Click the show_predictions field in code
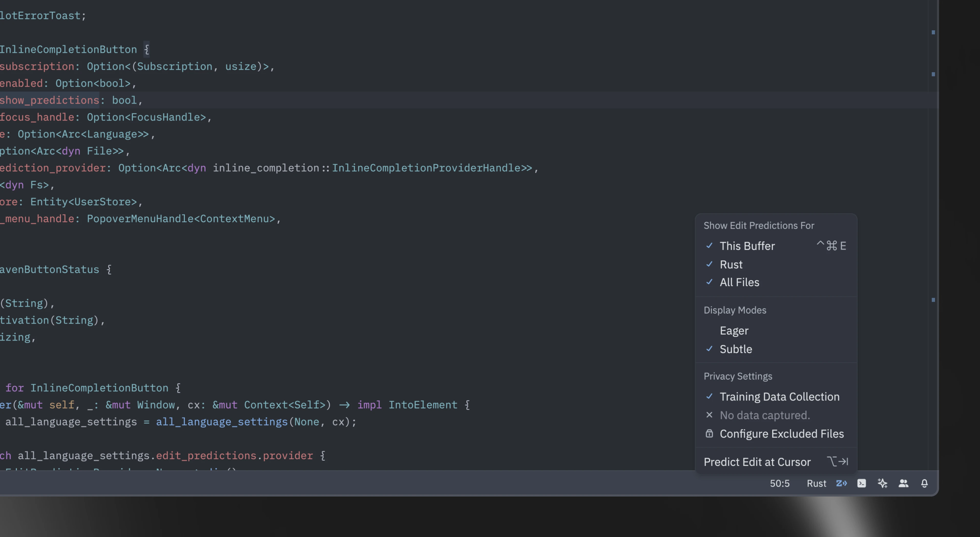980x537 pixels. (x=49, y=100)
